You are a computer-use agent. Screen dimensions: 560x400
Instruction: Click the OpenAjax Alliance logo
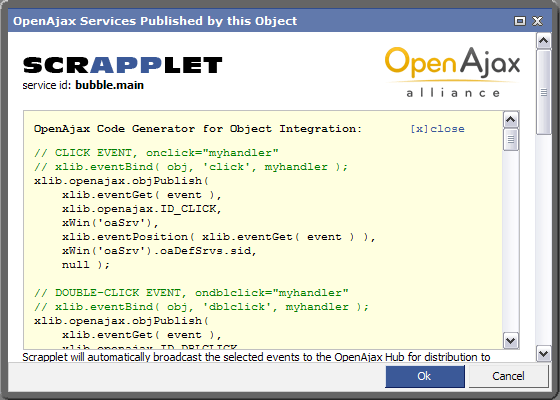pyautogui.click(x=452, y=72)
